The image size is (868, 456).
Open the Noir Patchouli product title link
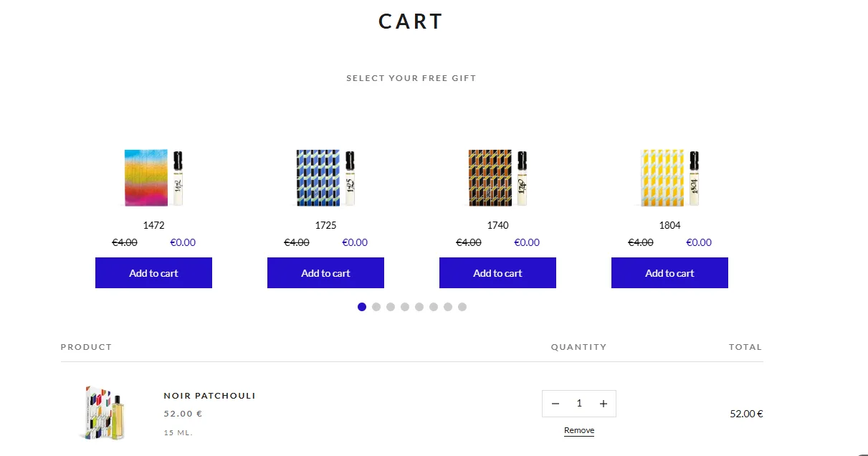209,396
